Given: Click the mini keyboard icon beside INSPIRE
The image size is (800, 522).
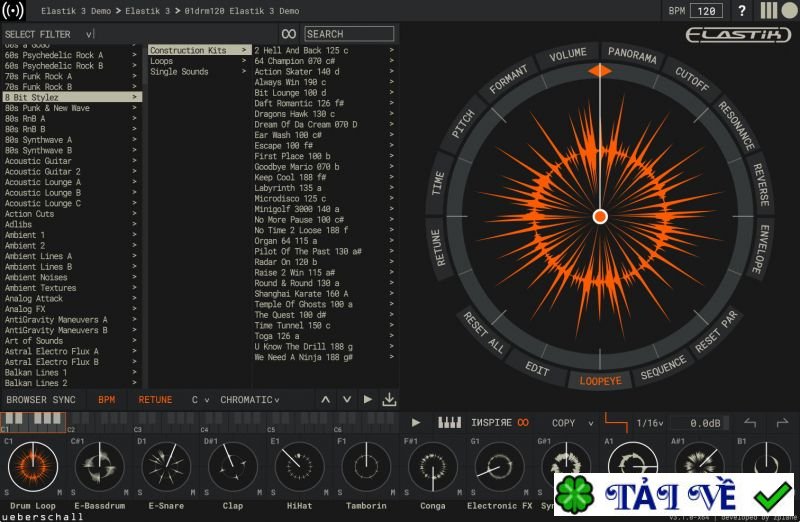Looking at the screenshot, I should point(449,422).
